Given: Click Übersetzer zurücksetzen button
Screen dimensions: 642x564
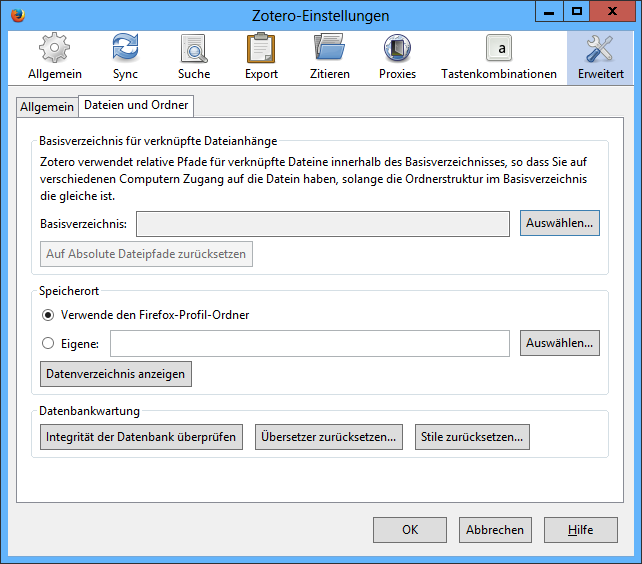Looking at the screenshot, I should pyautogui.click(x=329, y=437).
